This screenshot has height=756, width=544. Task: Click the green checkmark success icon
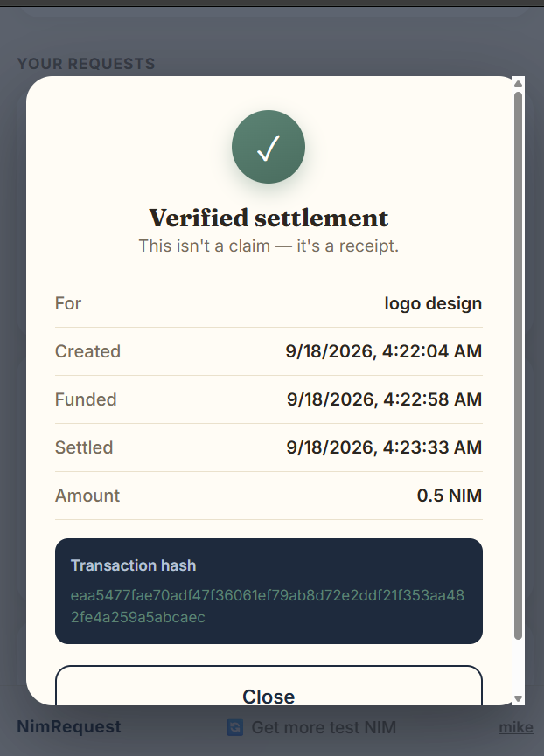(x=269, y=147)
